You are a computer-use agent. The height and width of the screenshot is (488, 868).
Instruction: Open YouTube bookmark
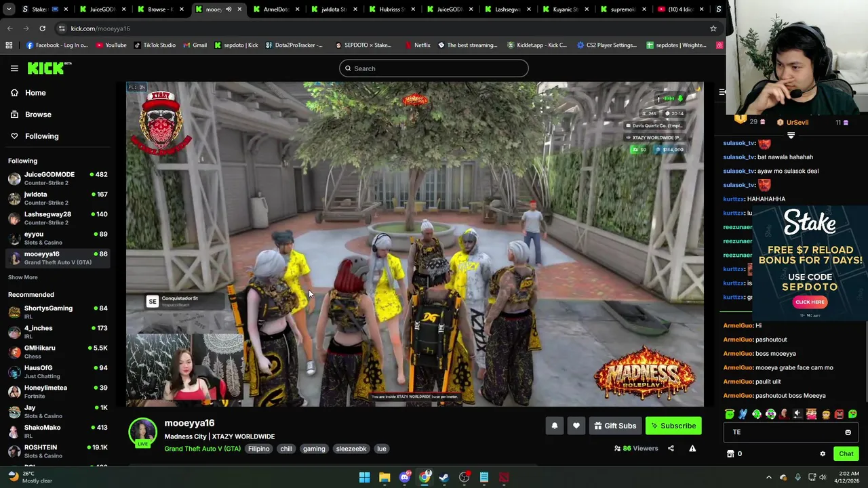(x=111, y=45)
